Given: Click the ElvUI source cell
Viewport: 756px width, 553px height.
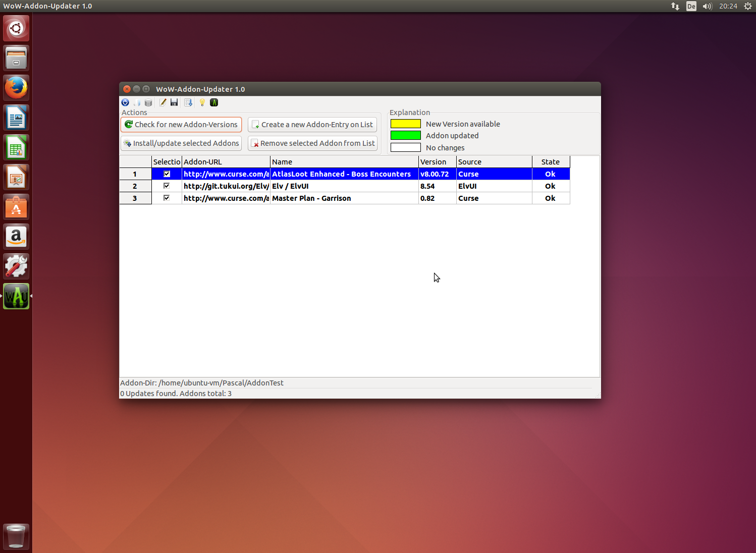Looking at the screenshot, I should point(495,186).
